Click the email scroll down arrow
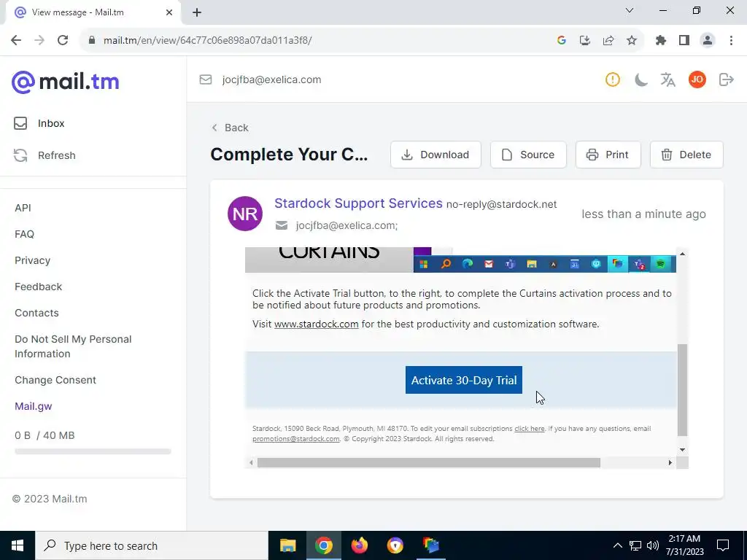This screenshot has height=560, width=747. point(682,450)
